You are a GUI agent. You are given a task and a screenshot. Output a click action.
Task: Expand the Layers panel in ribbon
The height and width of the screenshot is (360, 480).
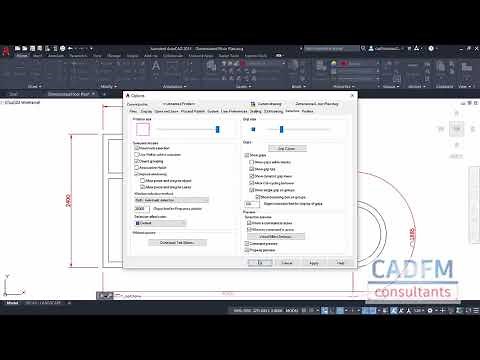243,86
